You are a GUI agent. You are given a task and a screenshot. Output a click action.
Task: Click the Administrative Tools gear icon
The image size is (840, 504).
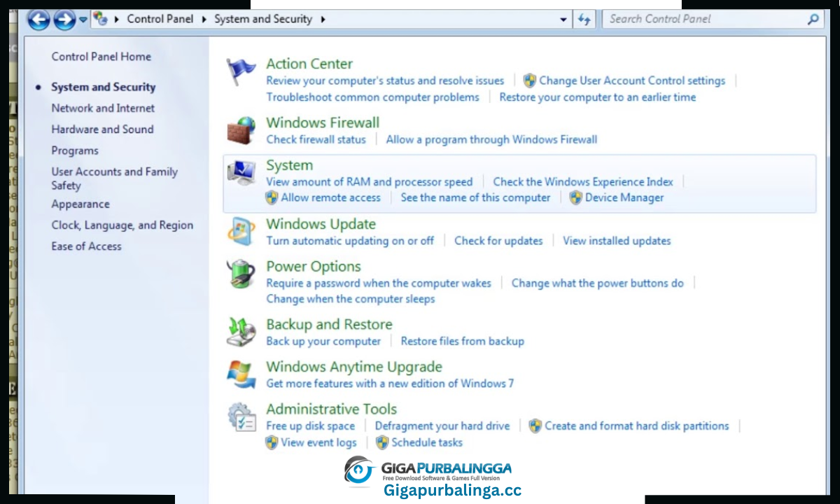point(241,417)
